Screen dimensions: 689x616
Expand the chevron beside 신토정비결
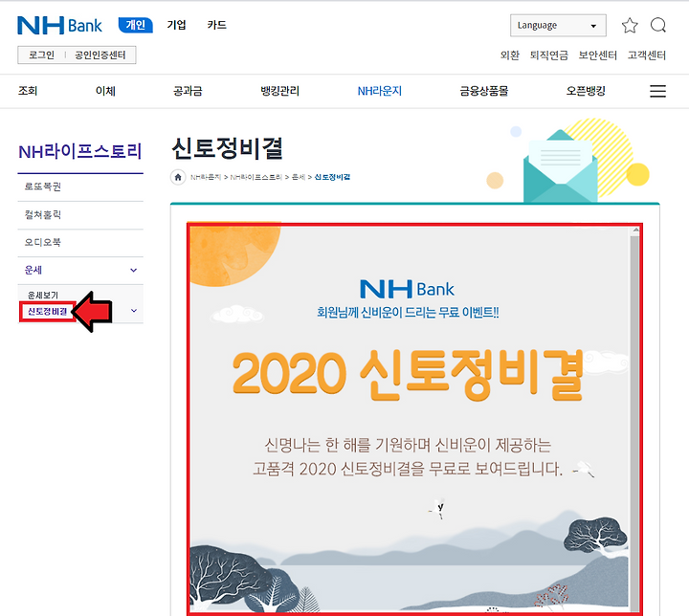tap(134, 311)
